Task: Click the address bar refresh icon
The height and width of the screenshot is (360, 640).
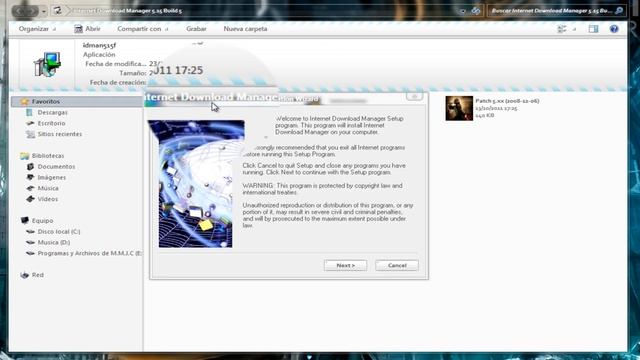Action: (476, 11)
